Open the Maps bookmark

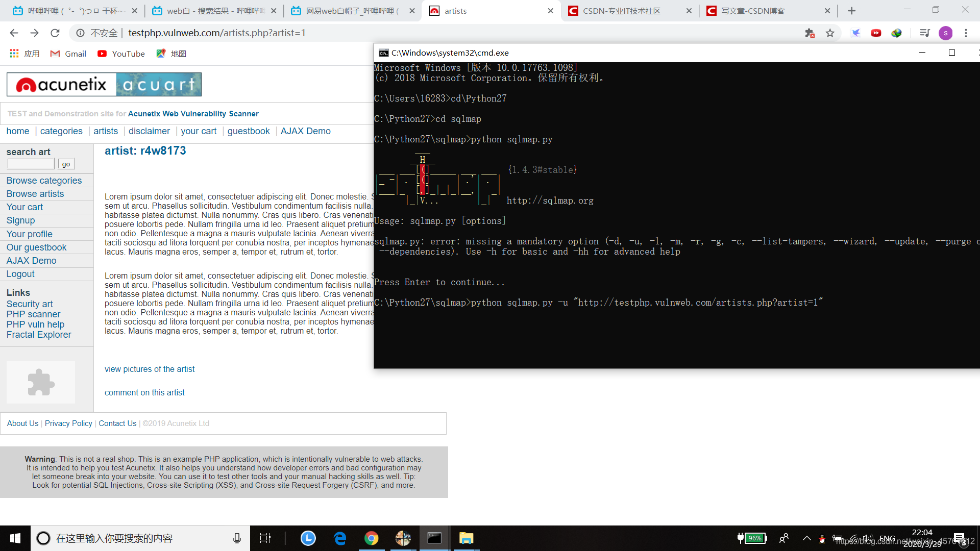coord(171,54)
